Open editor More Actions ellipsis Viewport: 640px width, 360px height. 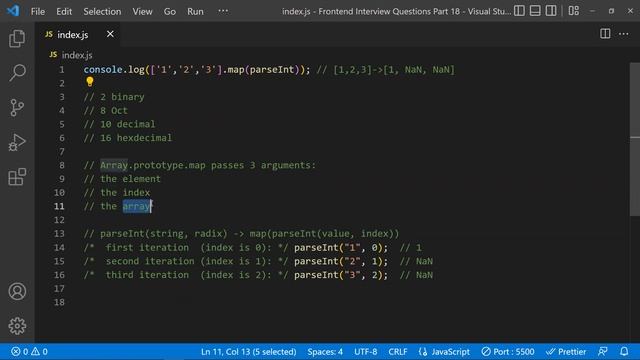(x=623, y=34)
